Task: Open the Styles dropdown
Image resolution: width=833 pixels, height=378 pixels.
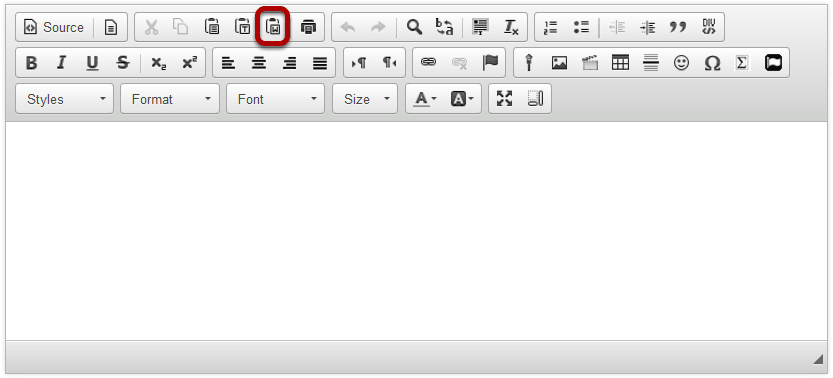Action: [x=64, y=99]
